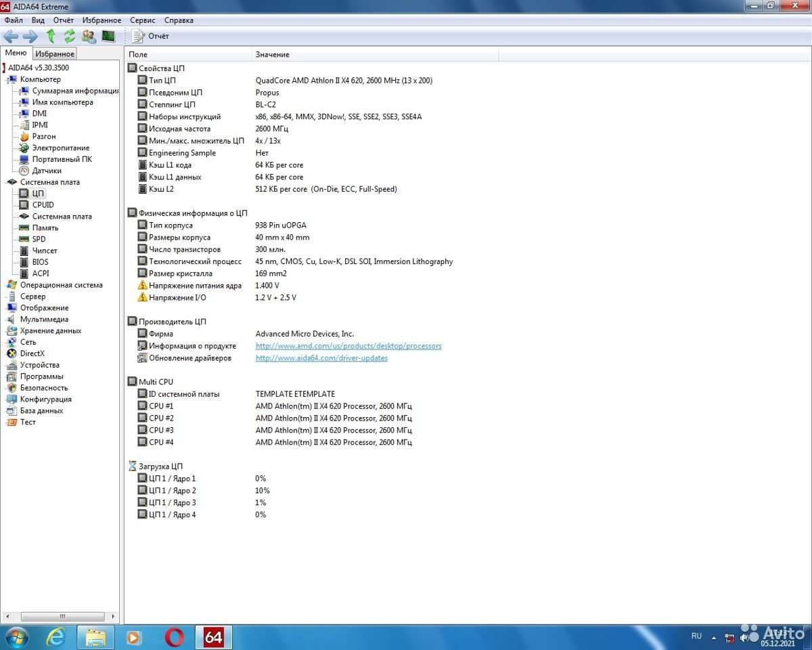The width and height of the screenshot is (812, 650).
Task: Click the Чипсет chip icon in tree
Action: coord(24,251)
